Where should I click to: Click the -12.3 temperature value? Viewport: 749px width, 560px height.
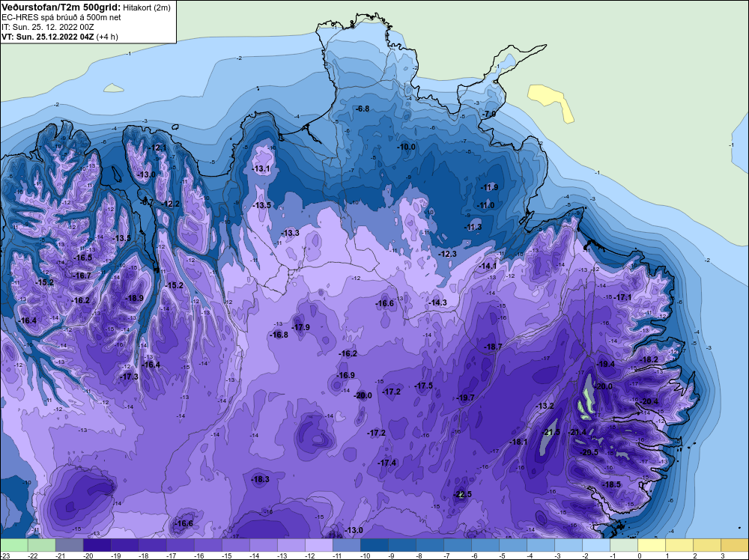coord(448,254)
